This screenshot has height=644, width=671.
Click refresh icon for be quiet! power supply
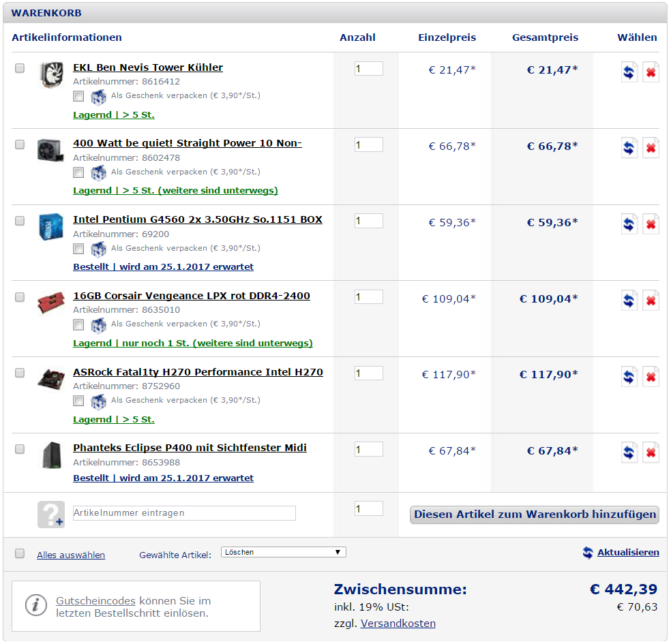629,148
